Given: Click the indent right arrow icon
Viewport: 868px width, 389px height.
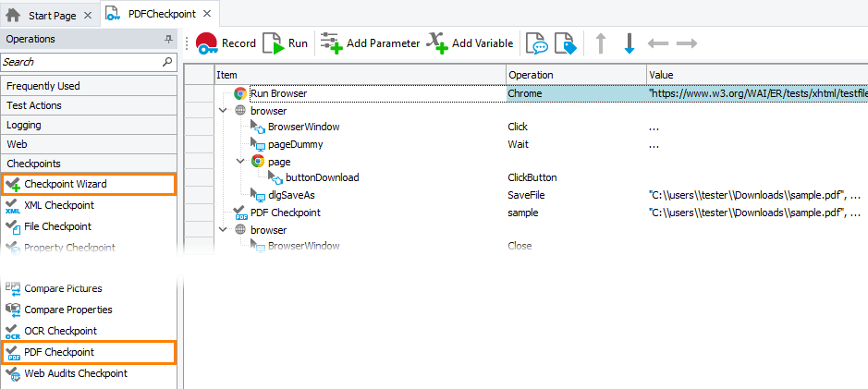Looking at the screenshot, I should (x=686, y=43).
